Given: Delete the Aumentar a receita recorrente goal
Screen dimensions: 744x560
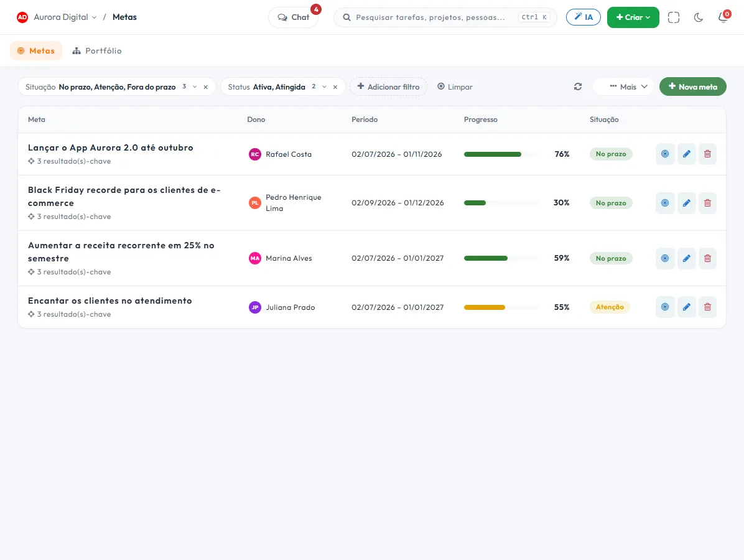Looking at the screenshot, I should point(707,258).
